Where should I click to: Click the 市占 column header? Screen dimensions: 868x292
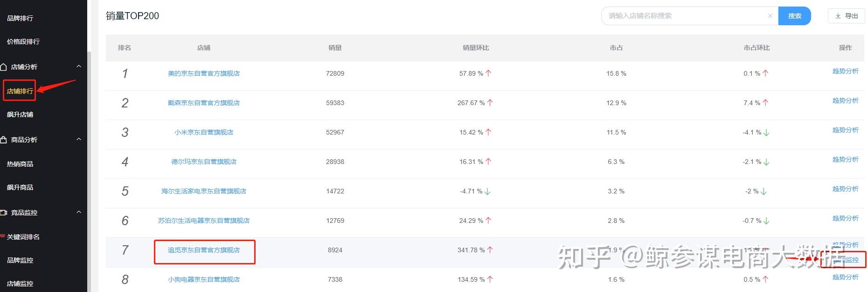click(x=616, y=48)
